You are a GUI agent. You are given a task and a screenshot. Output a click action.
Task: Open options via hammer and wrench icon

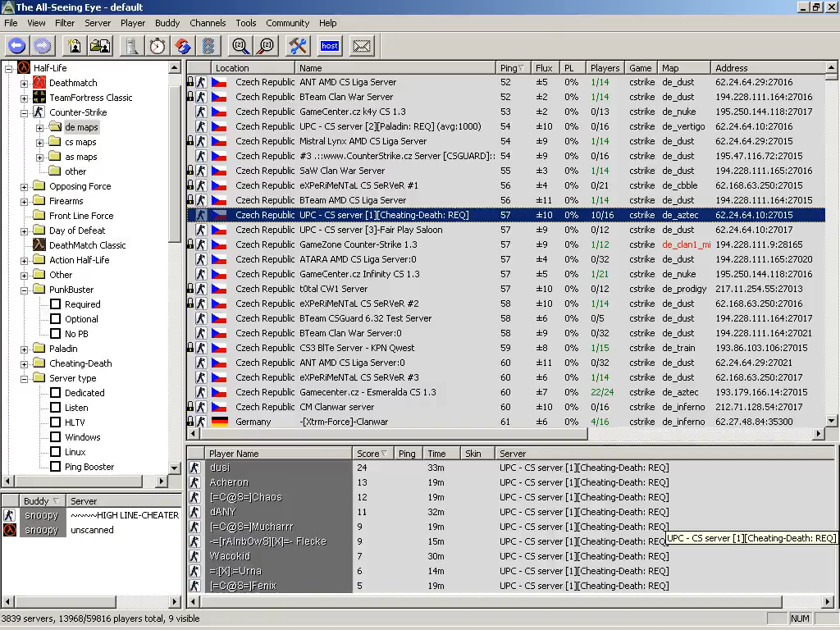(x=299, y=46)
